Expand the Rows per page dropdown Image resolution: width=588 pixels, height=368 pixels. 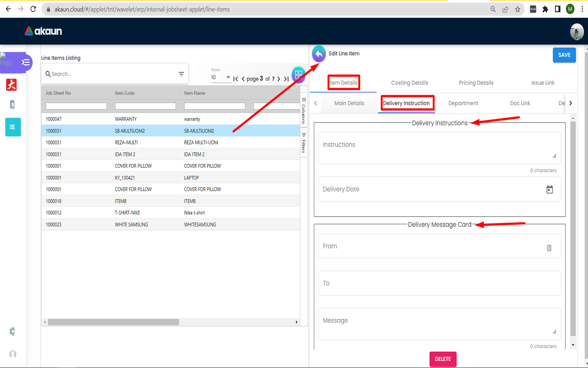[x=221, y=77]
